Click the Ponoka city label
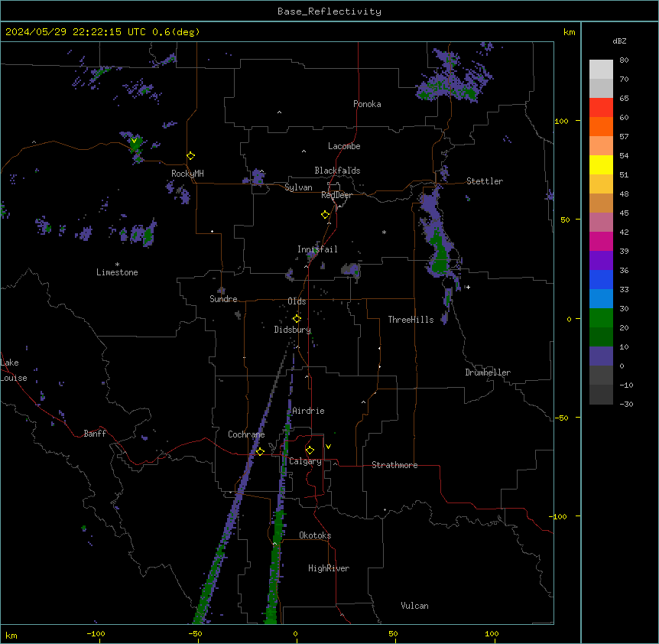Screen dimensions: 659x644 coord(367,104)
